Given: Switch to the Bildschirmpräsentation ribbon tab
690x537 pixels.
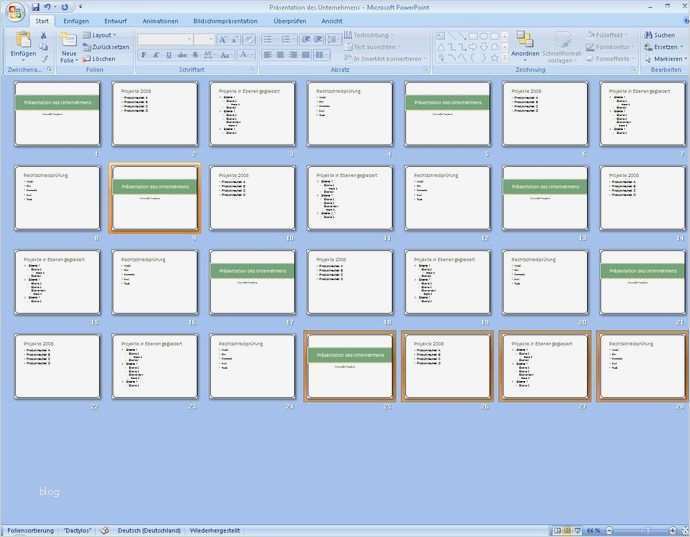Looking at the screenshot, I should coord(225,21).
